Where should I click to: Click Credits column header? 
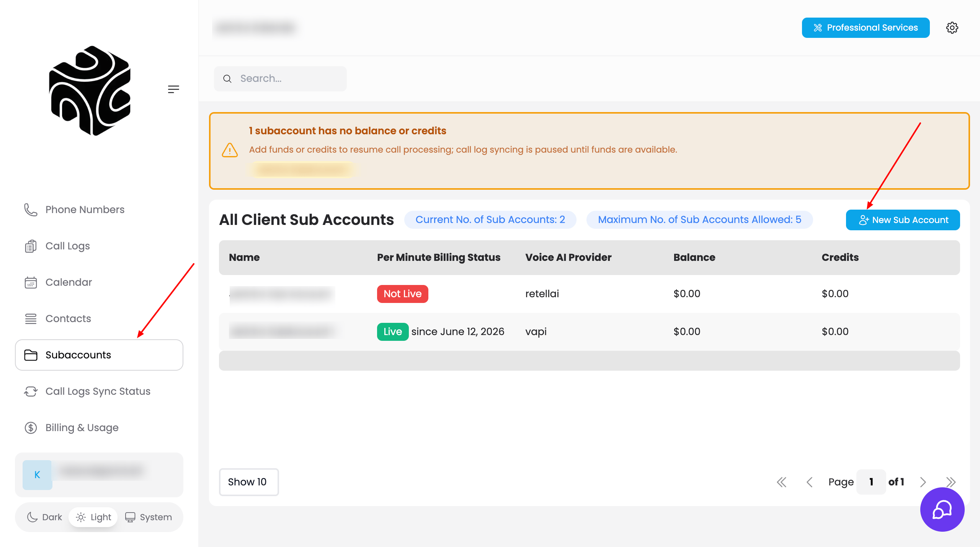click(x=840, y=257)
